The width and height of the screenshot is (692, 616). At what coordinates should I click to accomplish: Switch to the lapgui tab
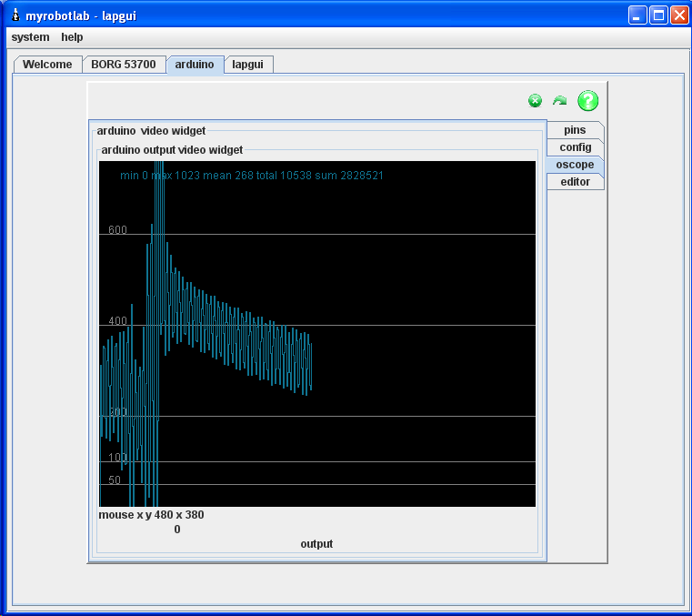248,65
